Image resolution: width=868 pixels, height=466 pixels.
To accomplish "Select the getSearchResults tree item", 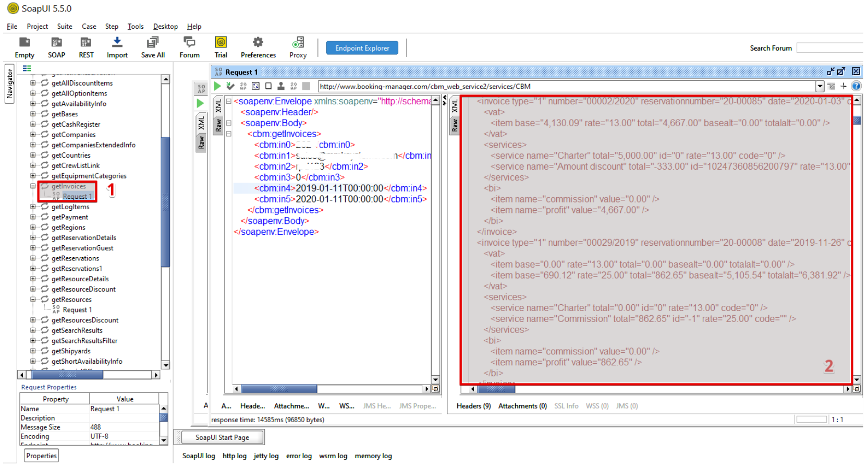I will 77,330.
